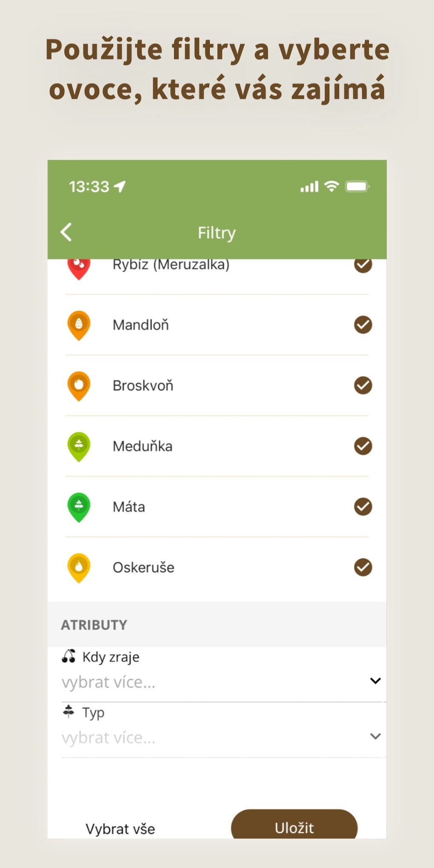This screenshot has width=434, height=868.
Task: Select the Rybíz (Meruzalka) list item
Action: coord(171,266)
